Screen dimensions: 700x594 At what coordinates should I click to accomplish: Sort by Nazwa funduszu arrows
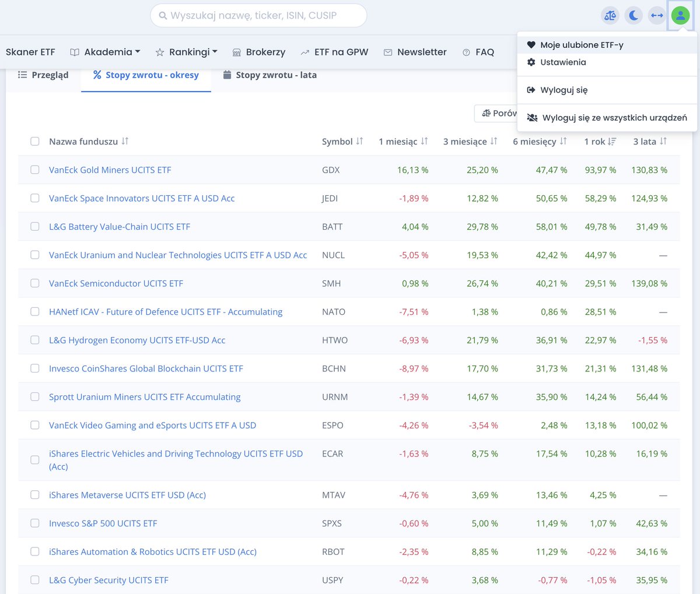(x=125, y=141)
